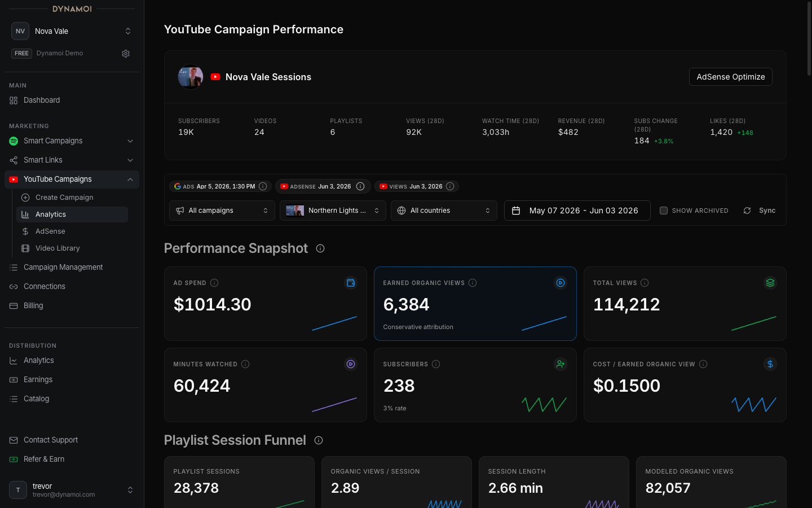Open the All campaigns dropdown
Viewport: 812px width, 508px height.
pyautogui.click(x=222, y=211)
